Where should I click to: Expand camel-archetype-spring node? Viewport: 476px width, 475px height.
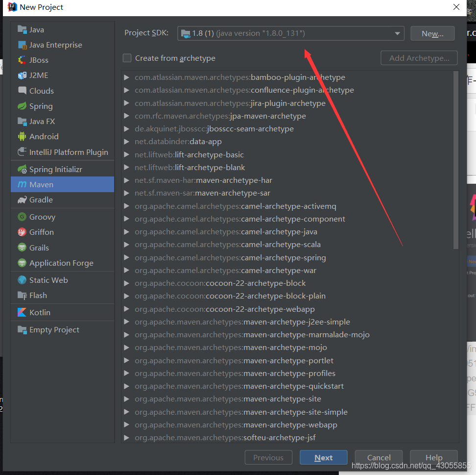click(x=126, y=258)
